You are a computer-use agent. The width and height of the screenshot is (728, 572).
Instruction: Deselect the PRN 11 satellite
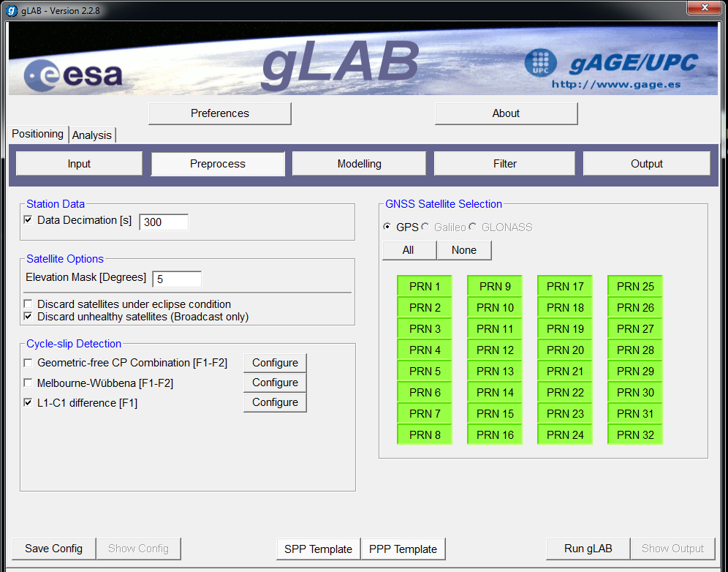pos(494,329)
